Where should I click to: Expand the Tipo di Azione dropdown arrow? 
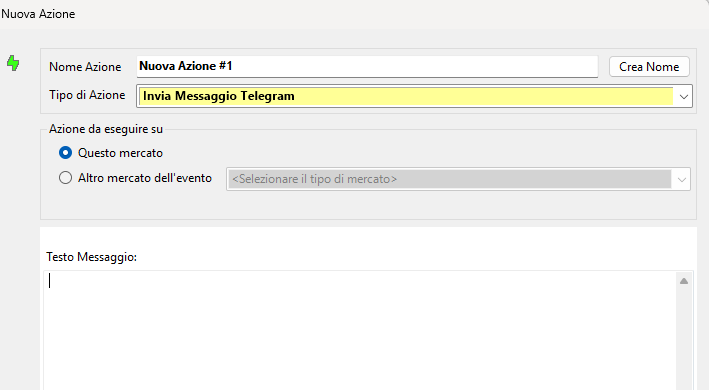coord(684,97)
